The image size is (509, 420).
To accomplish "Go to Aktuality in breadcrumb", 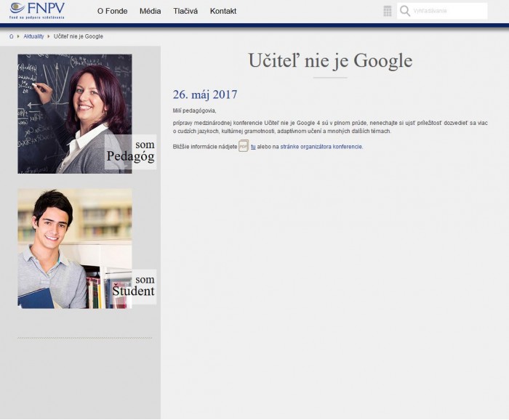I will [x=33, y=36].
